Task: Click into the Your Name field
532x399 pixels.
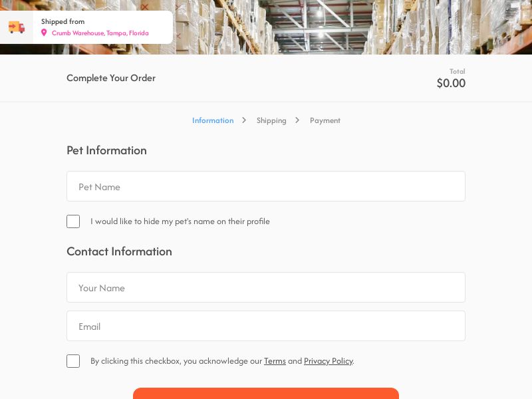Action: [266, 287]
